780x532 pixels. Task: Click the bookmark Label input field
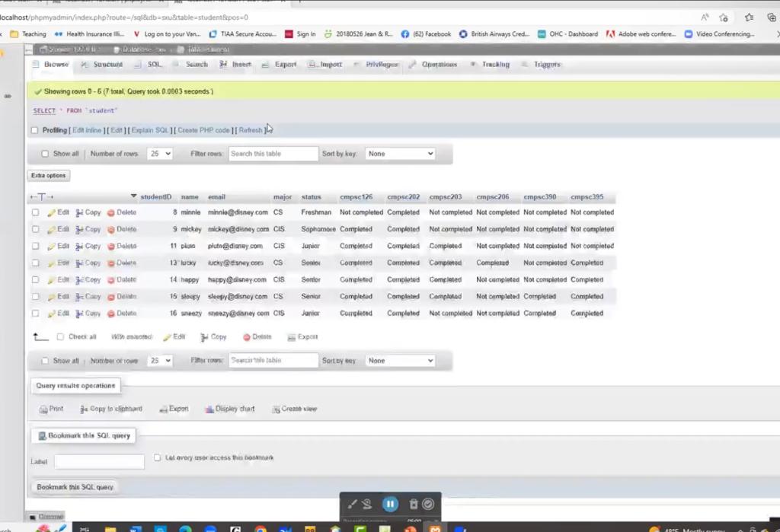(100, 462)
